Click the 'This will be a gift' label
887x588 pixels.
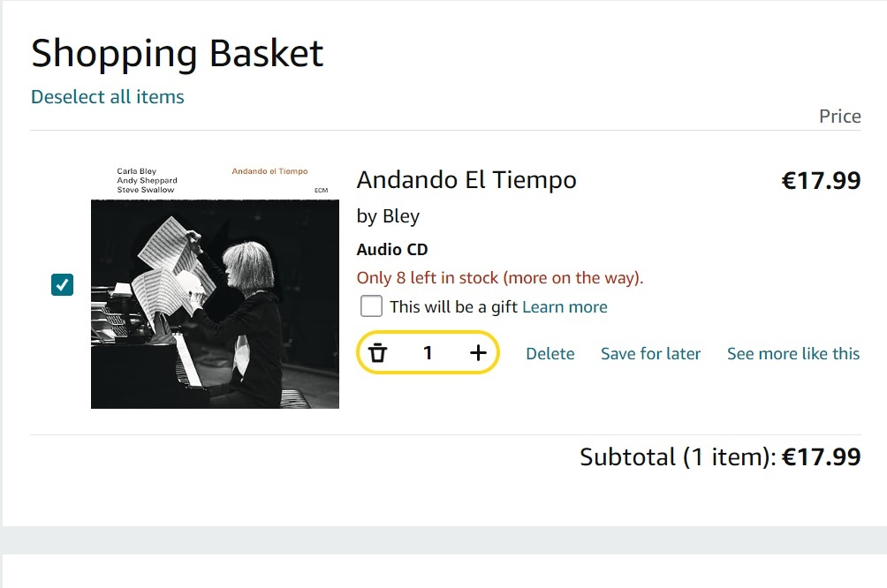(453, 307)
